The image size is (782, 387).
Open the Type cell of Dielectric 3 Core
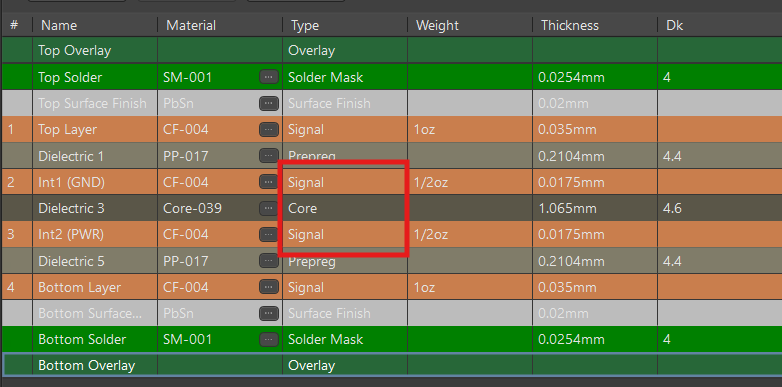click(345, 208)
